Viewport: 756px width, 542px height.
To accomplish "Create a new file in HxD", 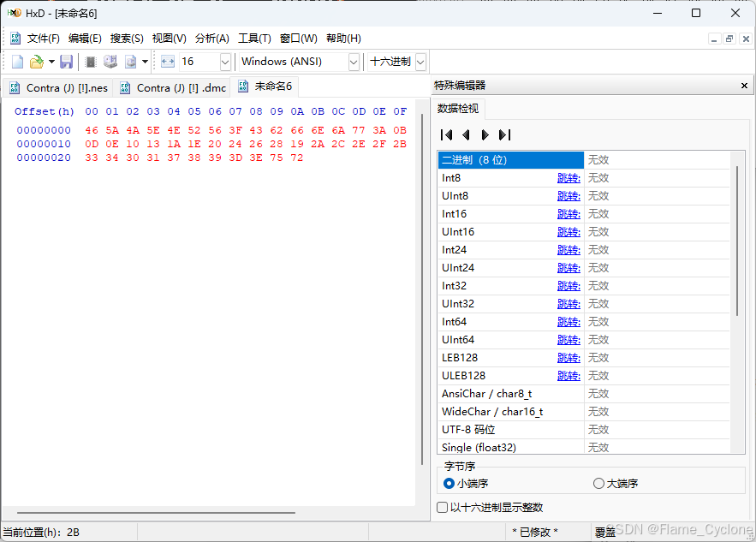I will click(x=15, y=61).
